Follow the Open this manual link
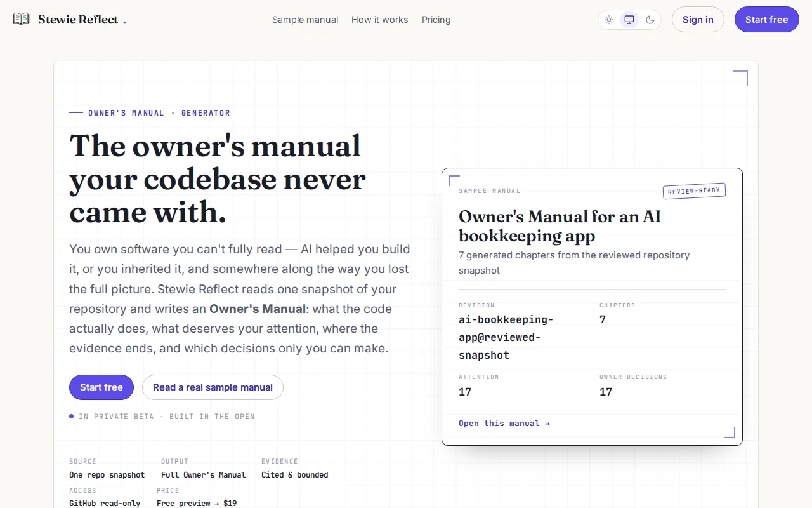Viewport: 812px width, 508px height. coord(504,423)
